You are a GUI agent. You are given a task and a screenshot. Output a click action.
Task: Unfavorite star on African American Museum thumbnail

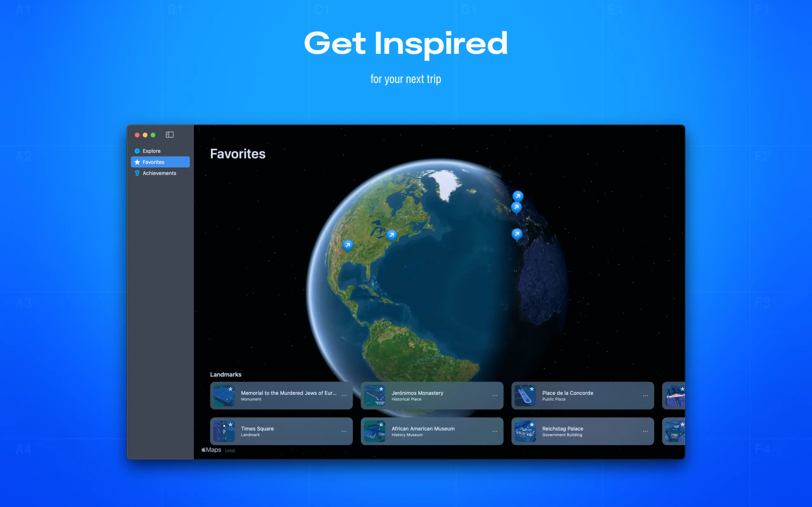tap(381, 425)
